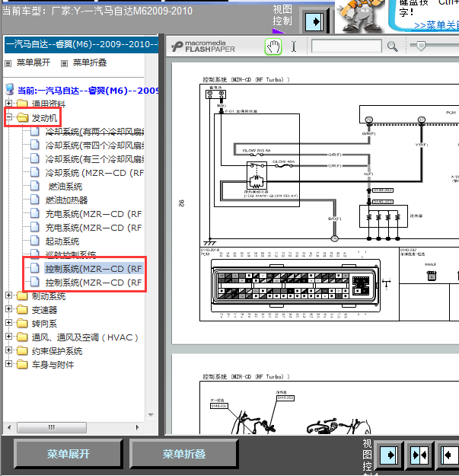Click the Macromedia FlashPaper logo
Image resolution: width=459 pixels, height=476 pixels.
tap(203, 46)
